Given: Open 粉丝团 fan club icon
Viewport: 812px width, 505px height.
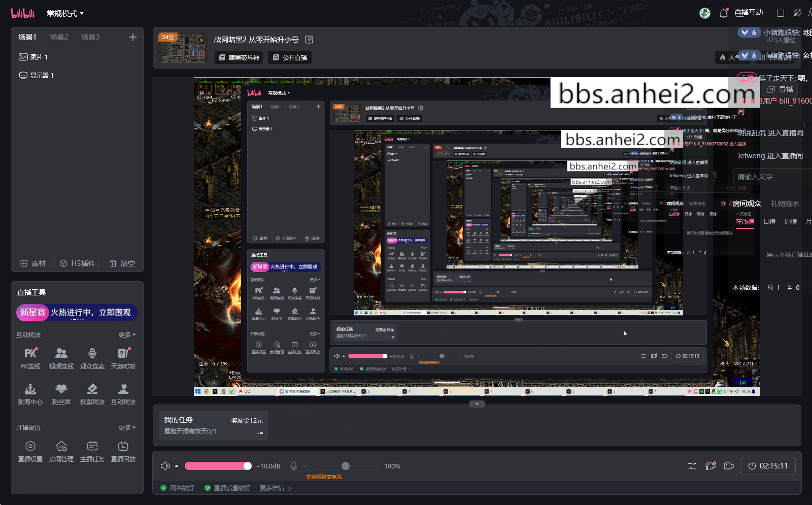Looking at the screenshot, I should tap(61, 394).
